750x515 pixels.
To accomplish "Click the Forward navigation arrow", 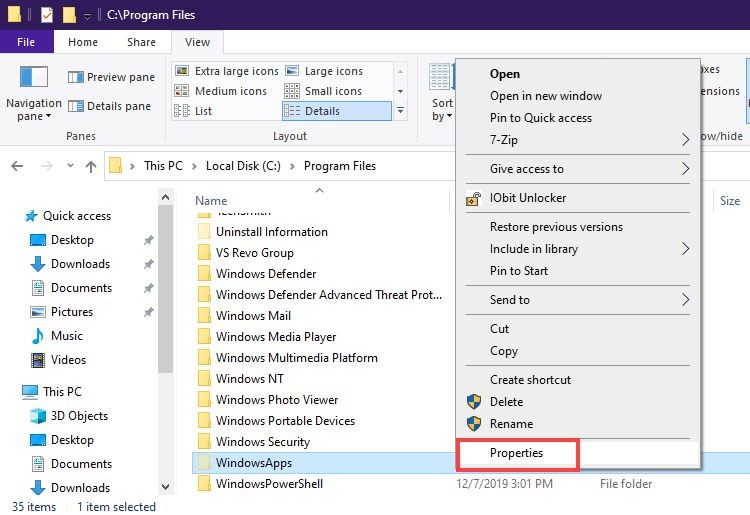I will pyautogui.click(x=46, y=166).
